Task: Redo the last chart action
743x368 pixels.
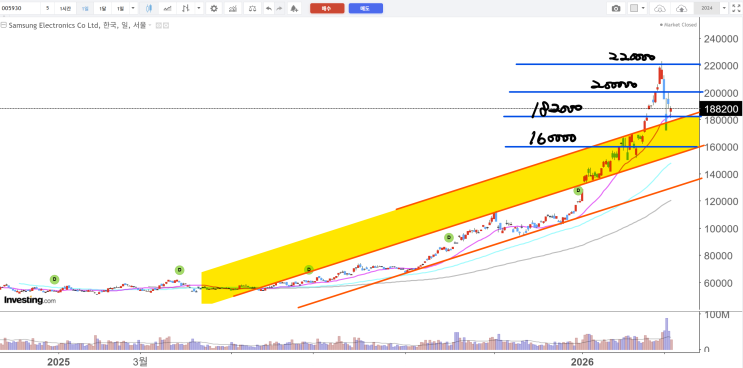Action: [279, 9]
